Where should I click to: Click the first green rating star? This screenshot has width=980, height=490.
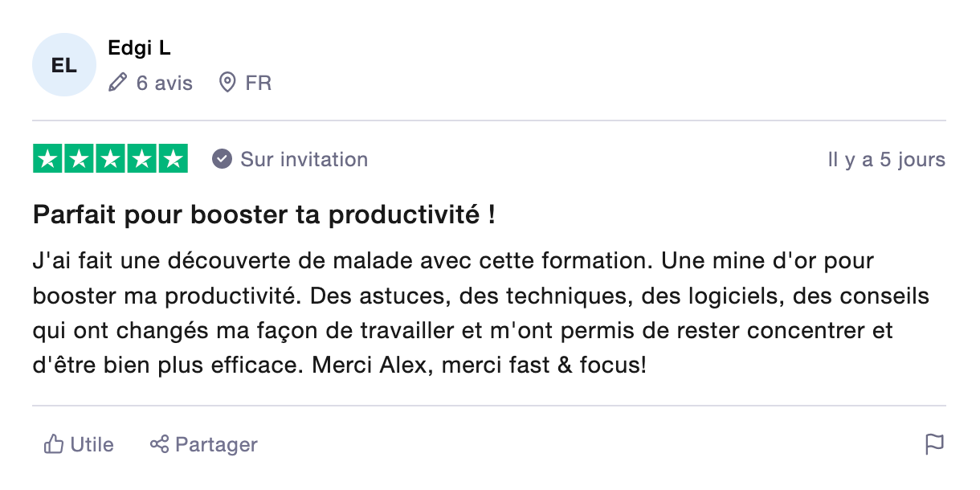(48, 159)
